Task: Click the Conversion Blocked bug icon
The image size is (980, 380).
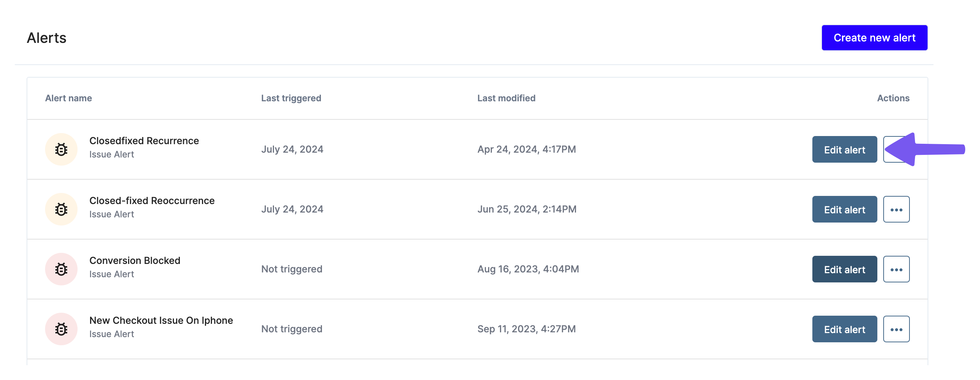Action: pos(61,269)
